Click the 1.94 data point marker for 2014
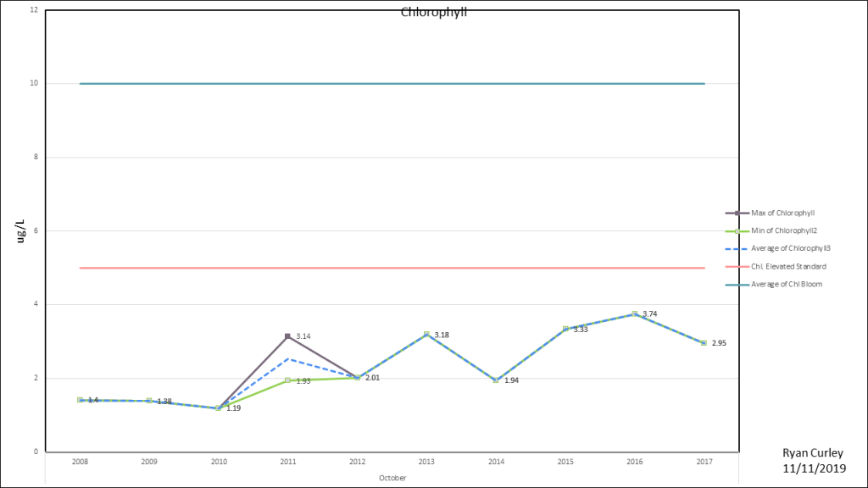Image resolution: width=868 pixels, height=488 pixels. 496,380
